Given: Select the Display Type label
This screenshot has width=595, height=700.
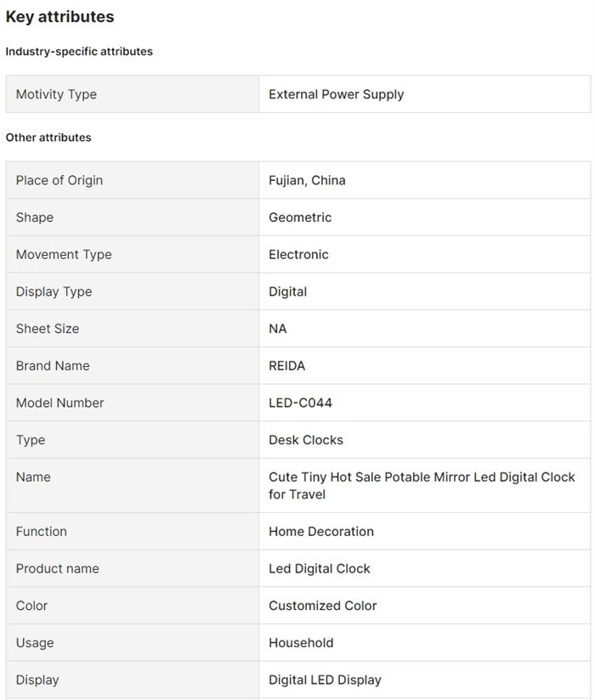Looking at the screenshot, I should [x=54, y=291].
